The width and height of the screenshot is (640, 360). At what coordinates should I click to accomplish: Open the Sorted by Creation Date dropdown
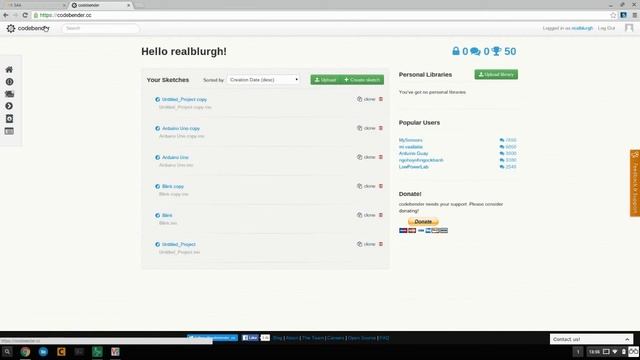point(264,80)
